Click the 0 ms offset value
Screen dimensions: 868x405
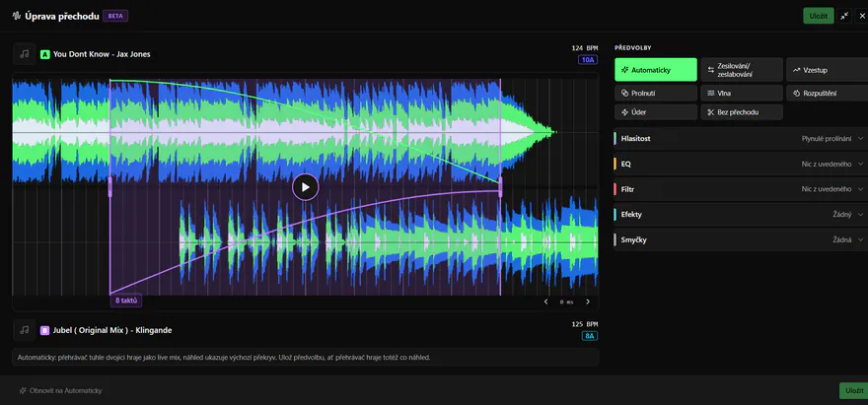pos(566,303)
